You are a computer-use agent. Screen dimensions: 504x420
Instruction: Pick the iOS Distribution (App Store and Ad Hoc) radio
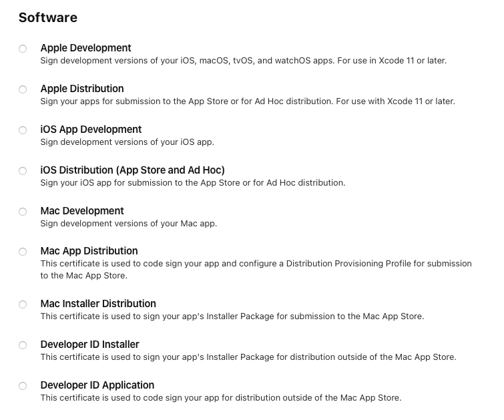coord(23,171)
